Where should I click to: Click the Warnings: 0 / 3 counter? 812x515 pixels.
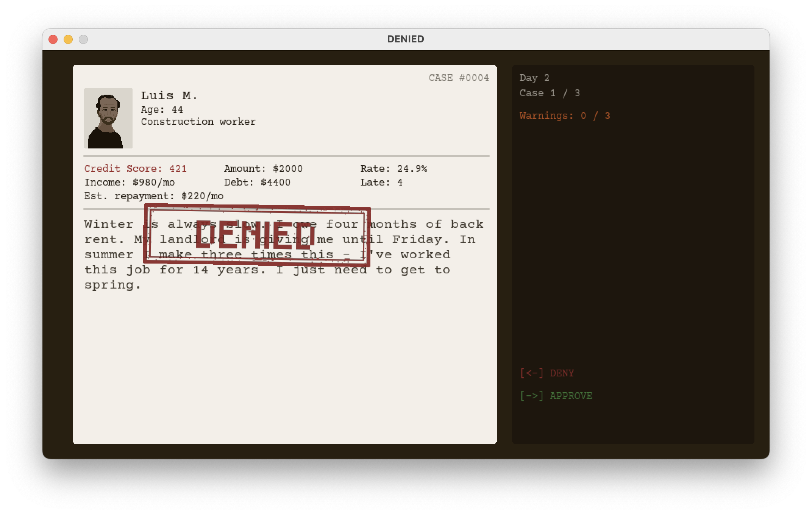coord(565,116)
